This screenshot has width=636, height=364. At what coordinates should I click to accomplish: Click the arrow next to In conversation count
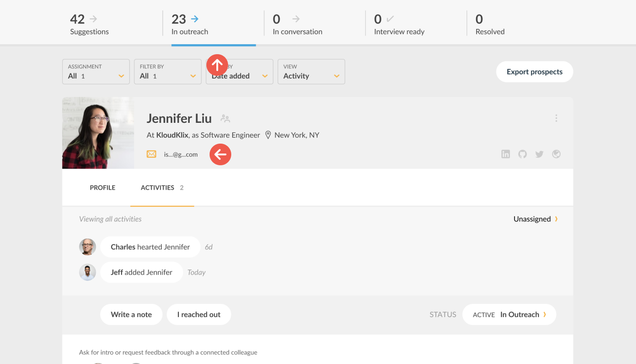tap(296, 19)
